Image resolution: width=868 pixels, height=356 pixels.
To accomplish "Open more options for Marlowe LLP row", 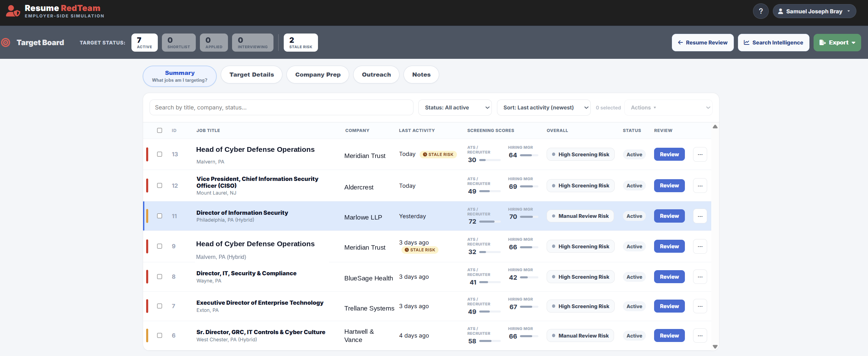I will tap(700, 216).
